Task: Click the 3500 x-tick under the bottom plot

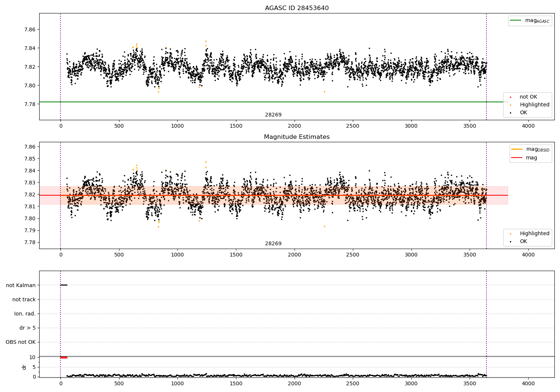Action: coord(470,383)
